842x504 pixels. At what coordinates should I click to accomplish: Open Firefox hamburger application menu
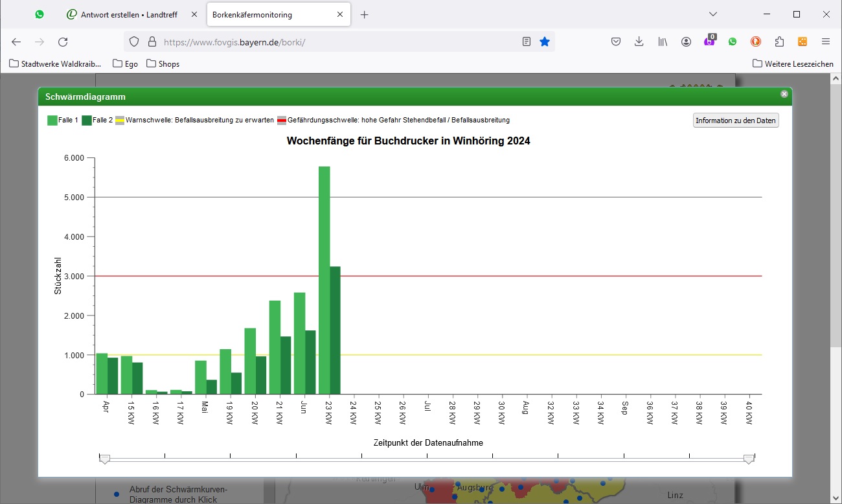[826, 41]
